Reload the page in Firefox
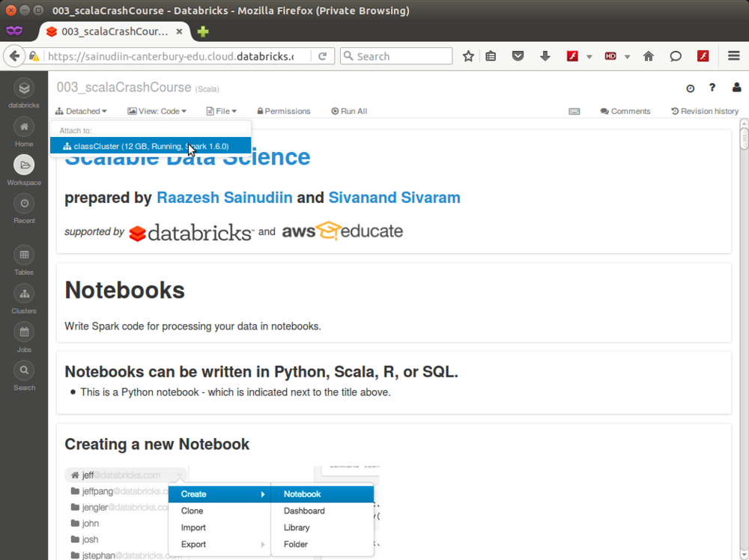The height and width of the screenshot is (560, 749). 322,56
